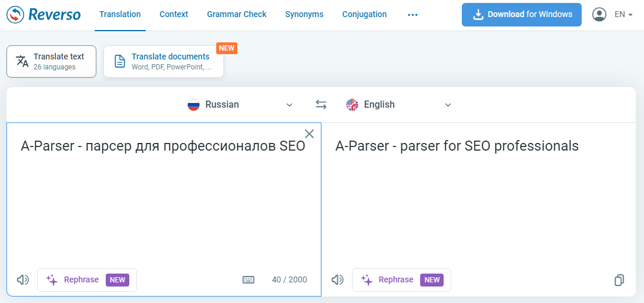Open the Synonyms tab
Image resolution: width=644 pixels, height=303 pixels.
(304, 14)
